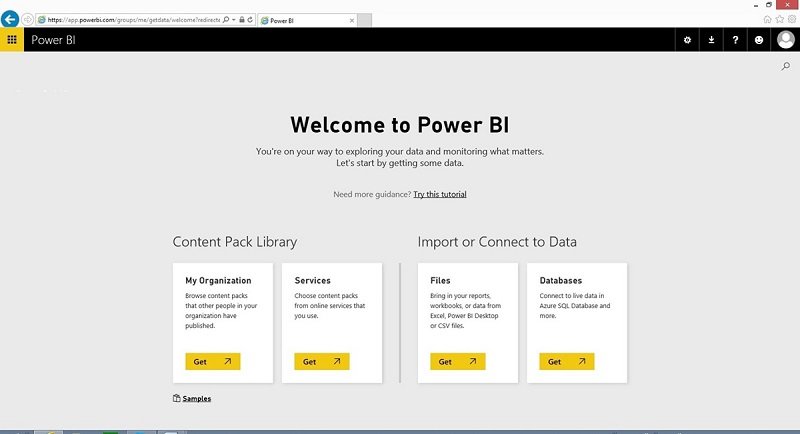The width and height of the screenshot is (800, 434).
Task: Click the Welcome to Power BI heading
Action: (x=400, y=125)
